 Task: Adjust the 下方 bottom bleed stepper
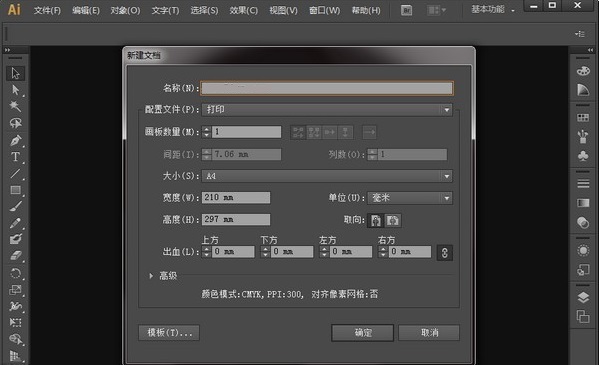(x=266, y=252)
